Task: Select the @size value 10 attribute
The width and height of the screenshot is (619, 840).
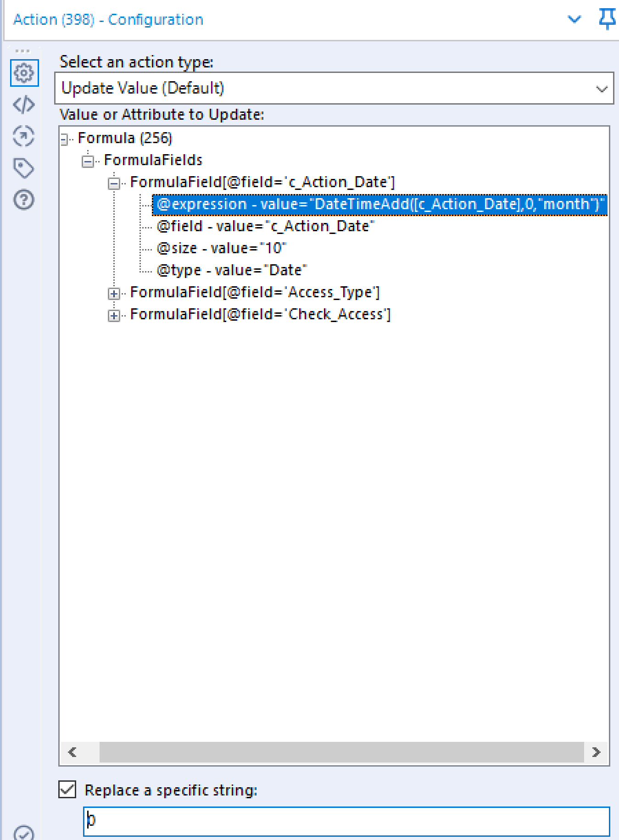Action: 221,248
